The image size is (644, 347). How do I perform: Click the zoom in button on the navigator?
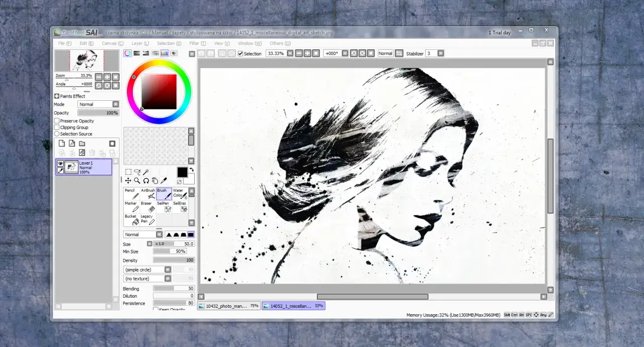[108, 76]
